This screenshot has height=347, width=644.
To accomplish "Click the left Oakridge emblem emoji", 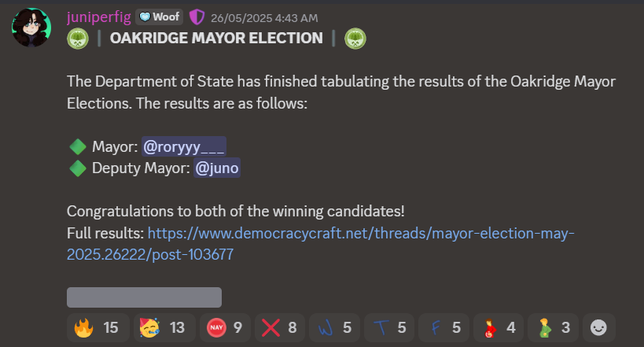I will click(x=78, y=39).
